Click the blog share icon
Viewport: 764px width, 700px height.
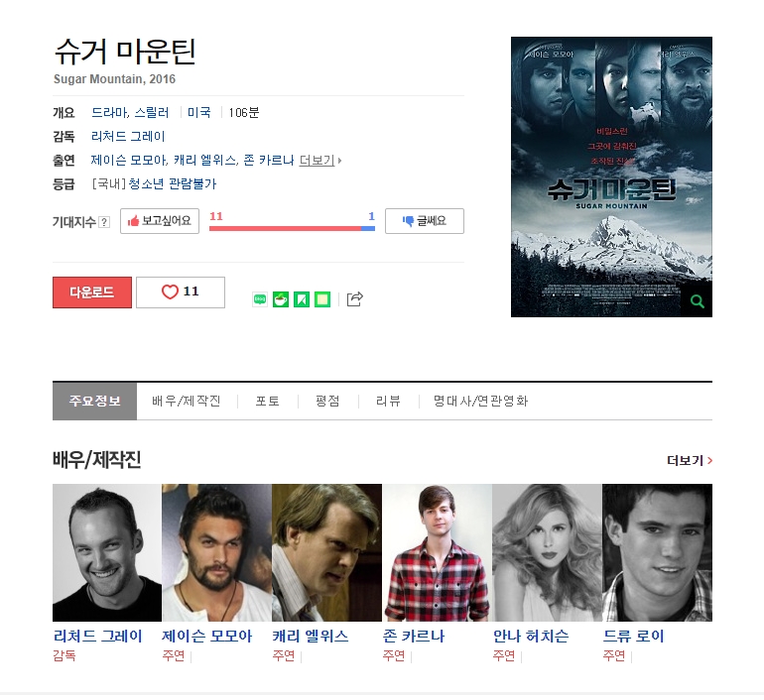pos(260,298)
